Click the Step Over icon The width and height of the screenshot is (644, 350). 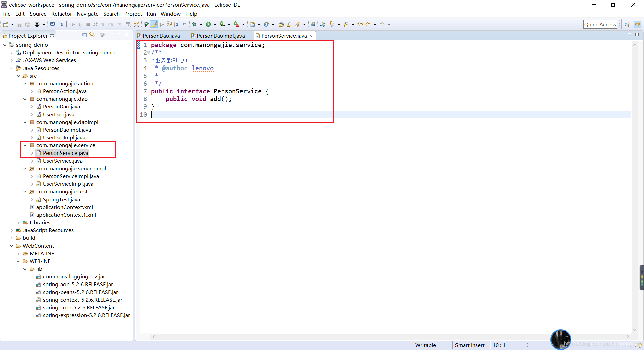tap(111, 24)
